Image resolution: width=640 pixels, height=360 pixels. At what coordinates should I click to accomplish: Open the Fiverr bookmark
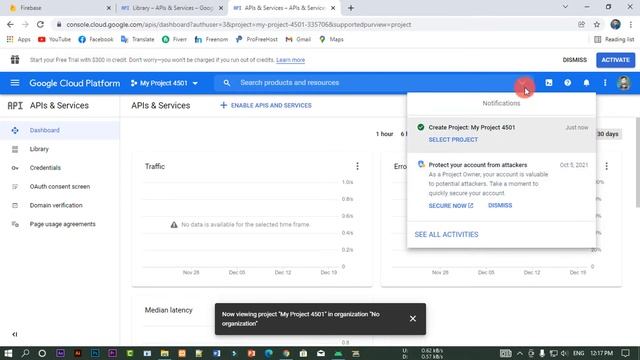[174, 40]
